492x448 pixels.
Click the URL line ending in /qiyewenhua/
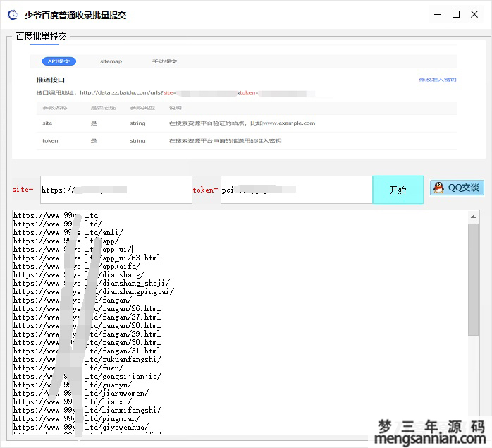[x=81, y=428]
